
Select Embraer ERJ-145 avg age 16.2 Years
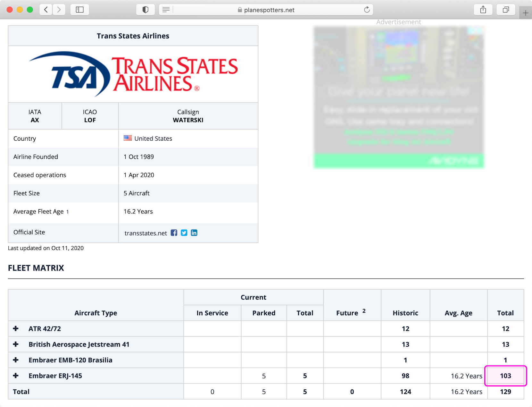[x=466, y=376]
